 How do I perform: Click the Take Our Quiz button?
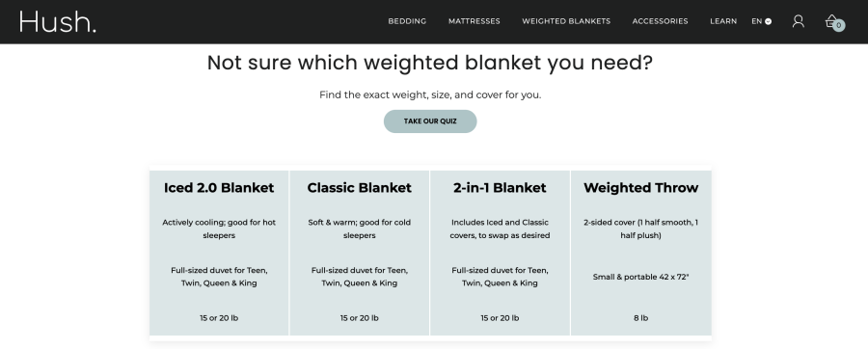pos(430,121)
